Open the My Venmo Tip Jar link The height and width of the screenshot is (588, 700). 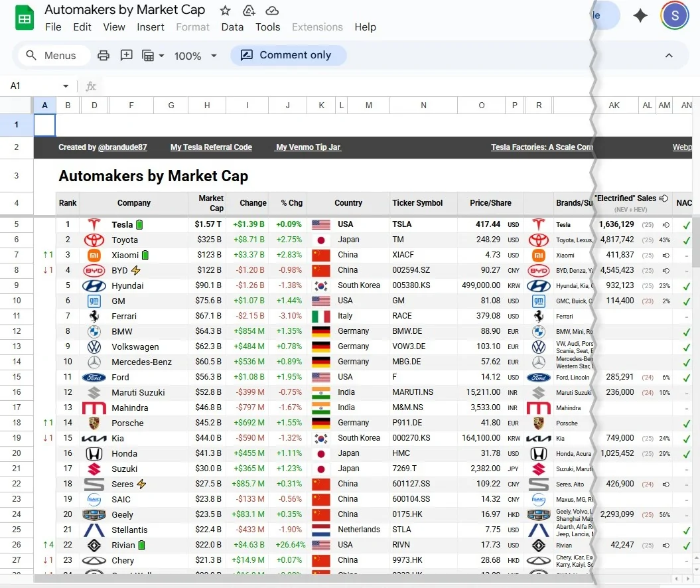click(308, 147)
